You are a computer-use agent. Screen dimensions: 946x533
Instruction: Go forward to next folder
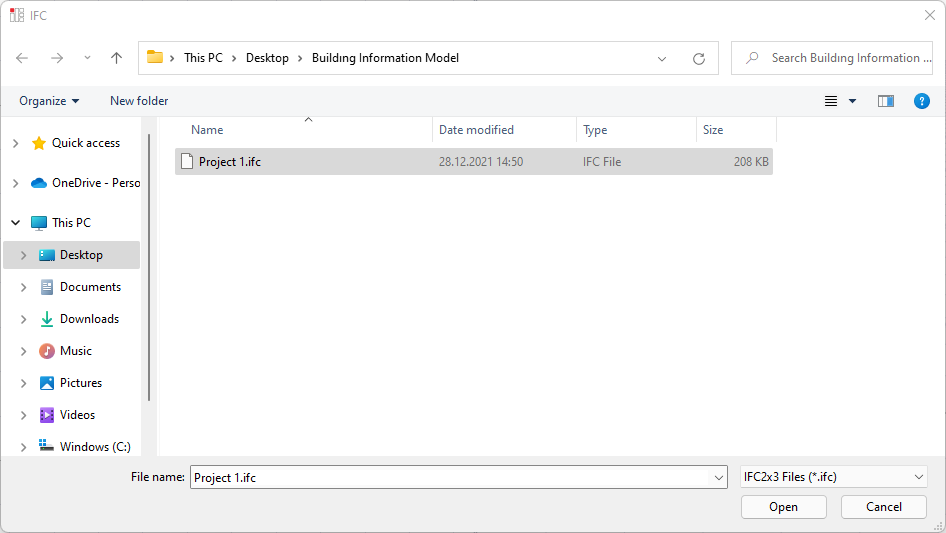(x=57, y=58)
